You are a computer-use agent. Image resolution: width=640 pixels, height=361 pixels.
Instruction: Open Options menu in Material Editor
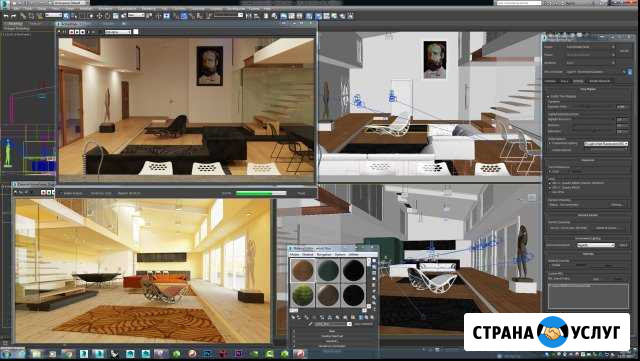pyautogui.click(x=340, y=254)
